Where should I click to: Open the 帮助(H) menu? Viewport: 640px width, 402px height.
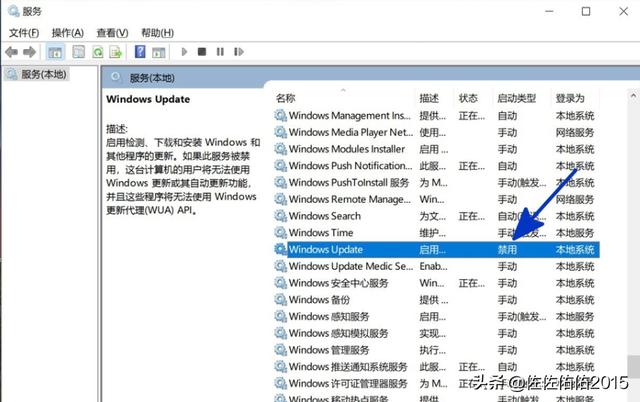157,33
